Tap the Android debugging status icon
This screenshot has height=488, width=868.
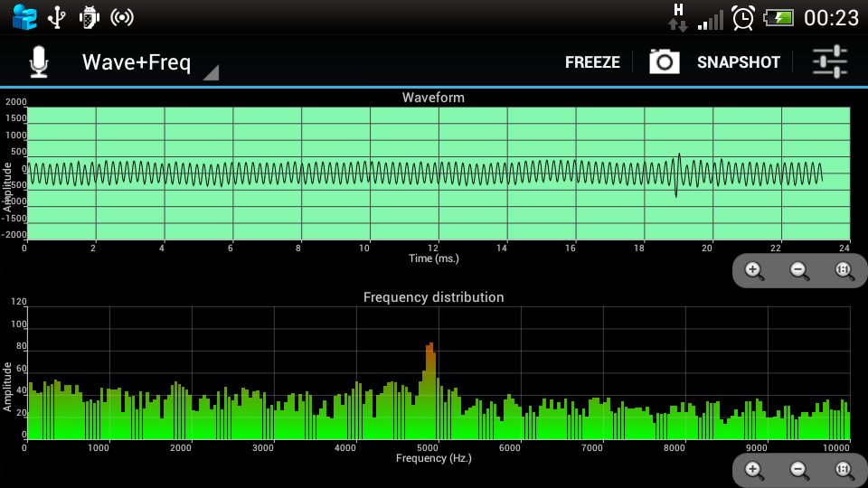[89, 18]
